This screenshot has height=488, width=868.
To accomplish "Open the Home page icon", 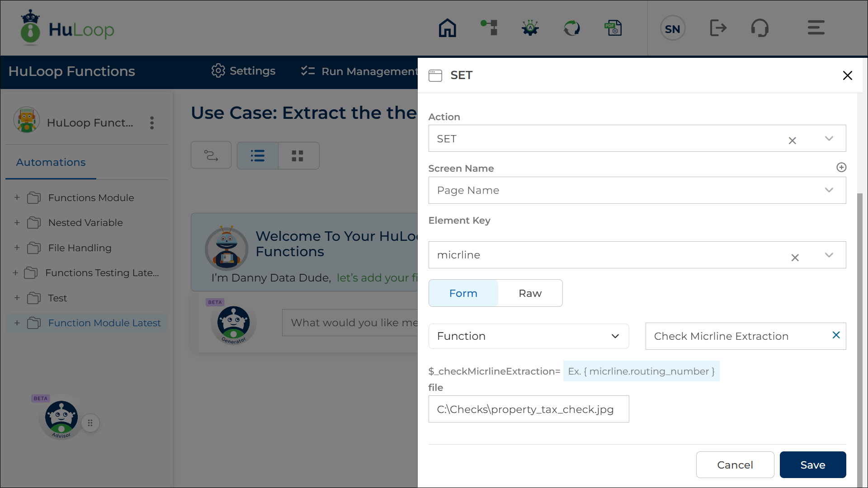I will [x=447, y=28].
